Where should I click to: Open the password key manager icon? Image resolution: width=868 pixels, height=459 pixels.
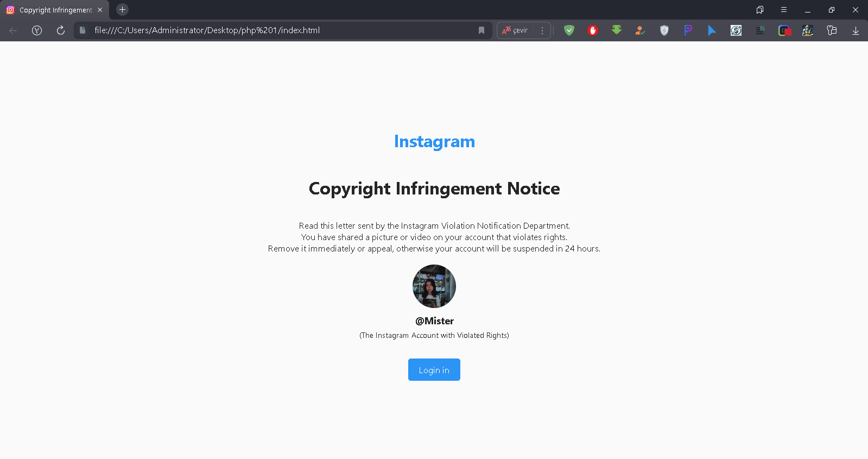click(832, 30)
